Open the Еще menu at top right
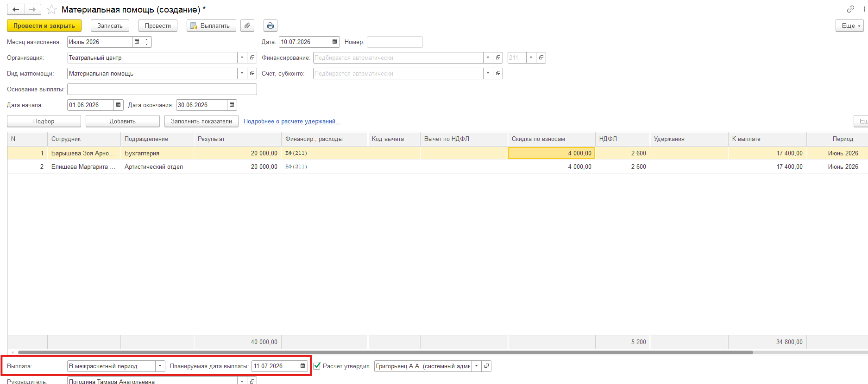Screen dimensions: 868x384 point(849,26)
